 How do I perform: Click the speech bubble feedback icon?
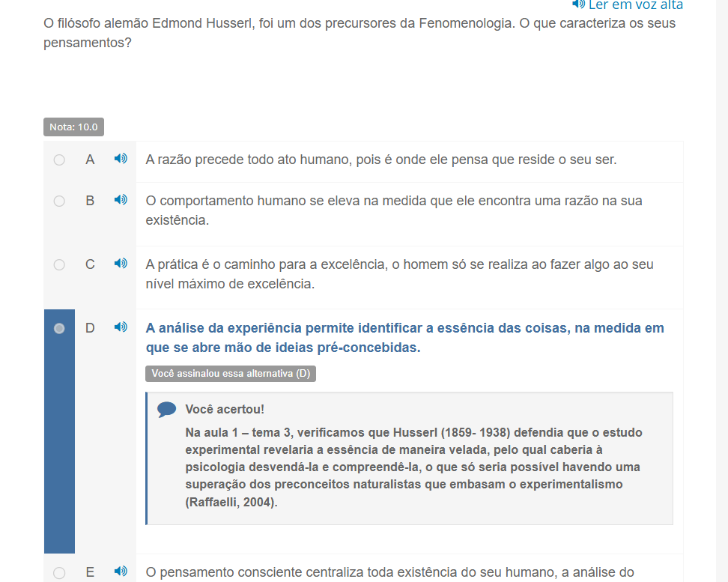click(167, 410)
